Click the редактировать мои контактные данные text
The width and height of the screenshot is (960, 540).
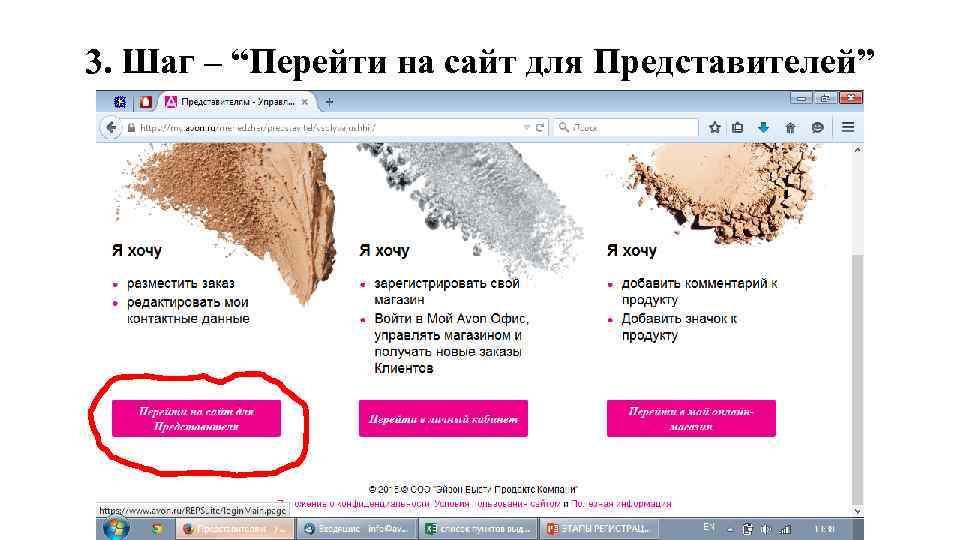pyautogui.click(x=188, y=310)
